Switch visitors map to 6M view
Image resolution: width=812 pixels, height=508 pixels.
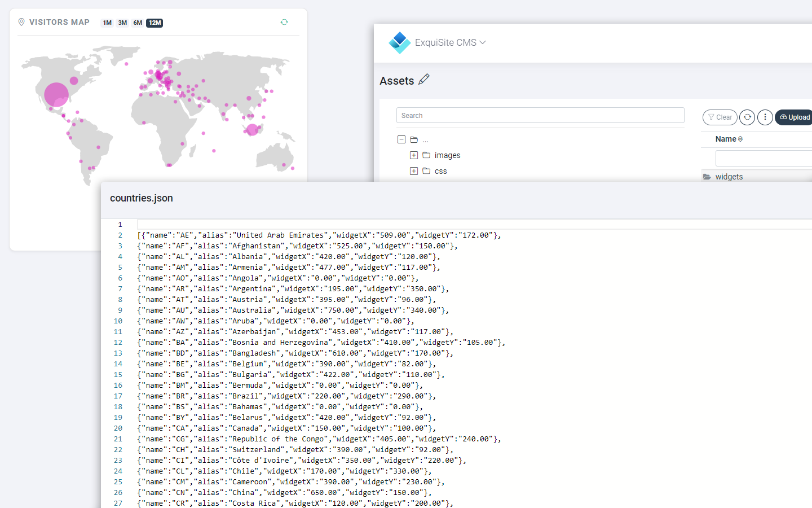(x=138, y=23)
